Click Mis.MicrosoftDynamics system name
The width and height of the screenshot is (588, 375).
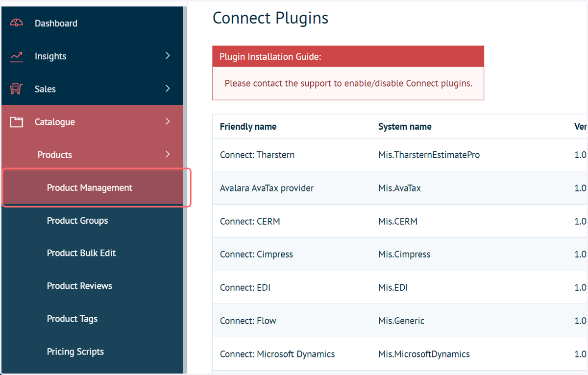(x=424, y=354)
